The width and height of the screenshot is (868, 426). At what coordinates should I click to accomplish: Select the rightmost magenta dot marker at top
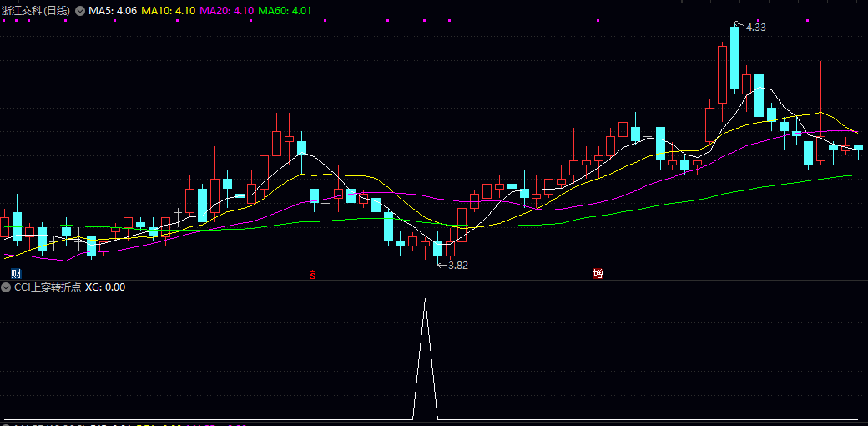pyautogui.click(x=806, y=22)
